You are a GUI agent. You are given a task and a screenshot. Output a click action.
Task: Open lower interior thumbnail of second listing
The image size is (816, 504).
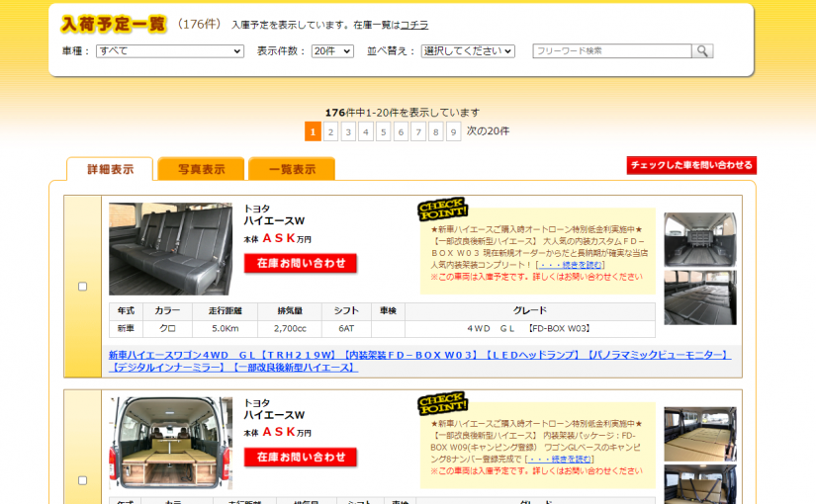click(700, 485)
